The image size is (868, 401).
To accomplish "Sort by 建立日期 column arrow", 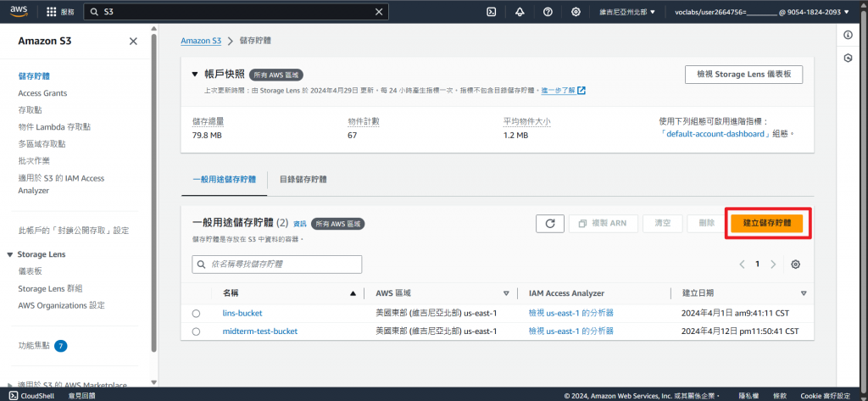I will 804,293.
